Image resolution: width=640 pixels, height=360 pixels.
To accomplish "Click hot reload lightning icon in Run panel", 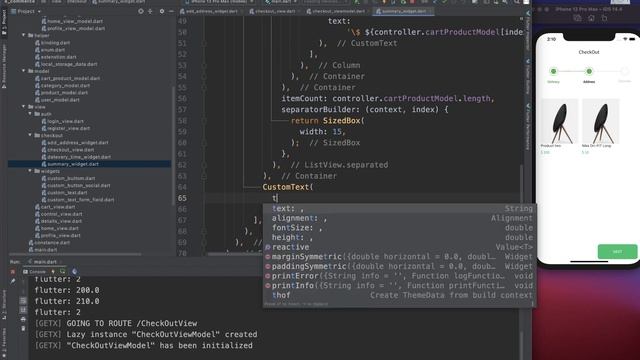I will tap(53, 271).
